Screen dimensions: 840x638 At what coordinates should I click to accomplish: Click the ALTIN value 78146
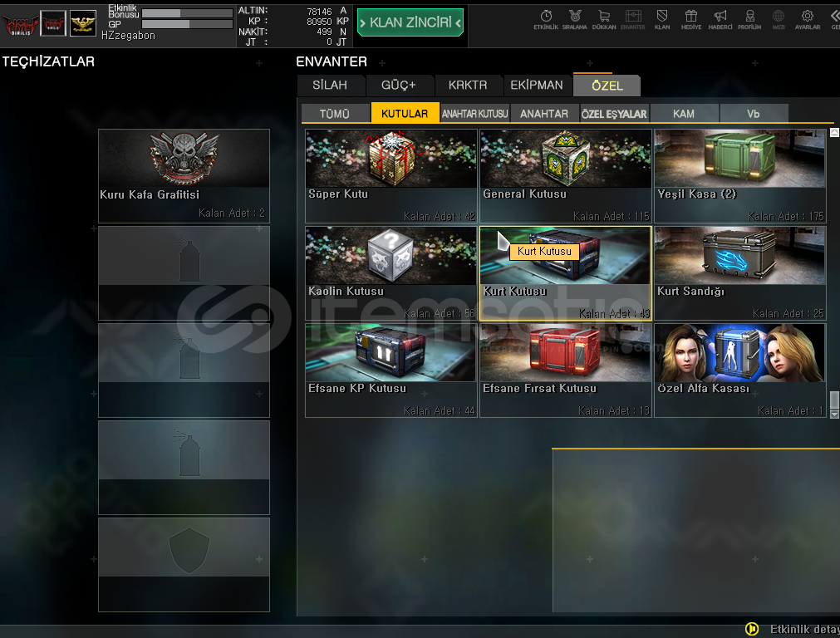[319, 12]
